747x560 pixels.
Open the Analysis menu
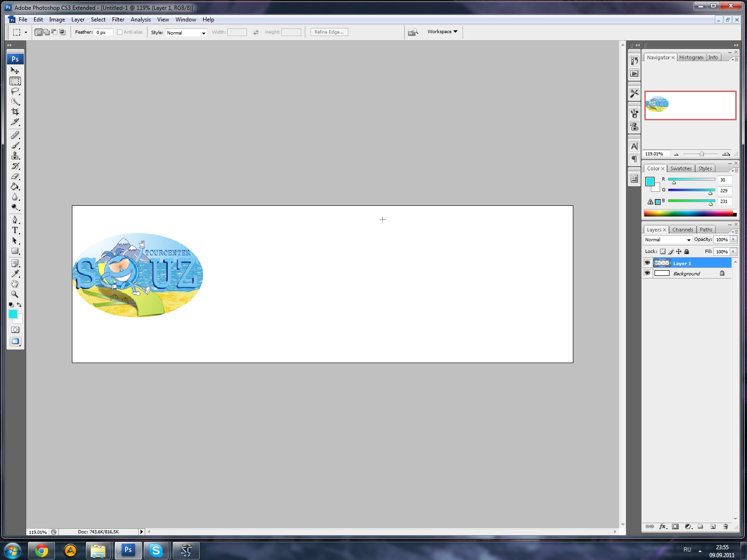pyautogui.click(x=141, y=20)
